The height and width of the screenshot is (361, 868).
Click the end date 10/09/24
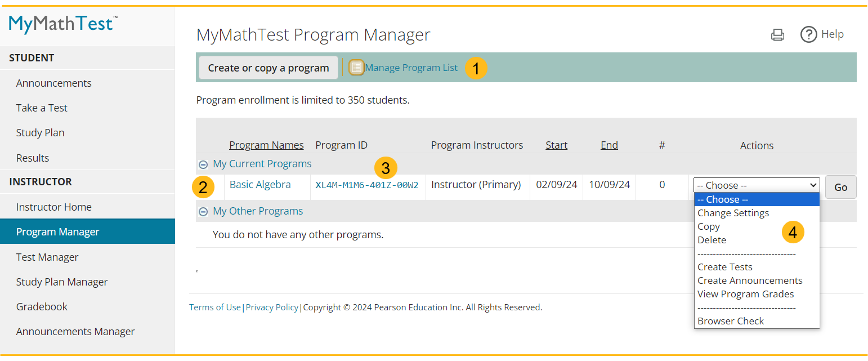tap(610, 185)
